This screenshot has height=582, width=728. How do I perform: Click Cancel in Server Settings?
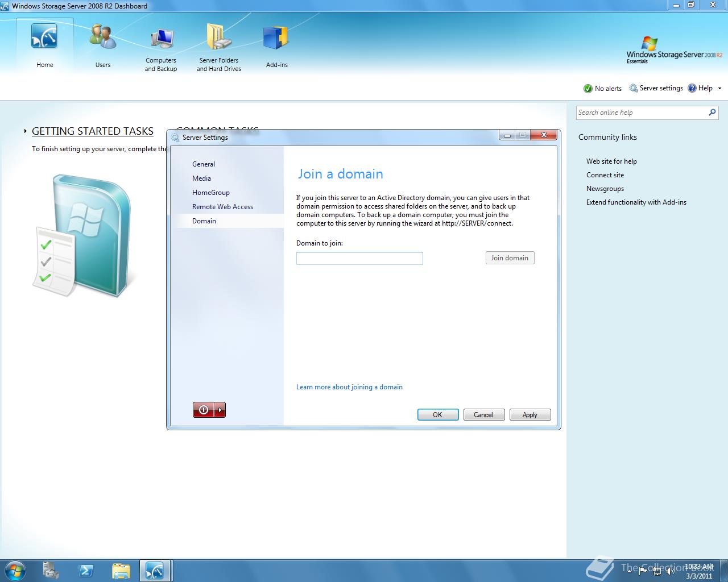coord(484,415)
